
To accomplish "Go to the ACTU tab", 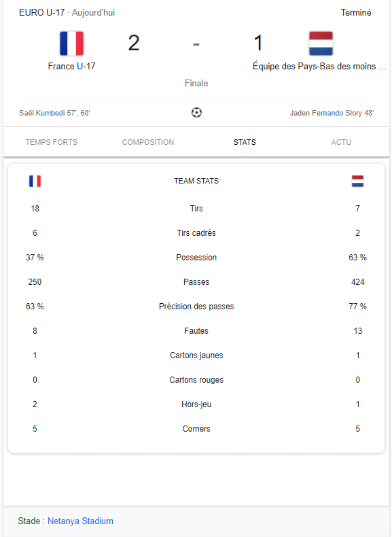I will tap(341, 142).
